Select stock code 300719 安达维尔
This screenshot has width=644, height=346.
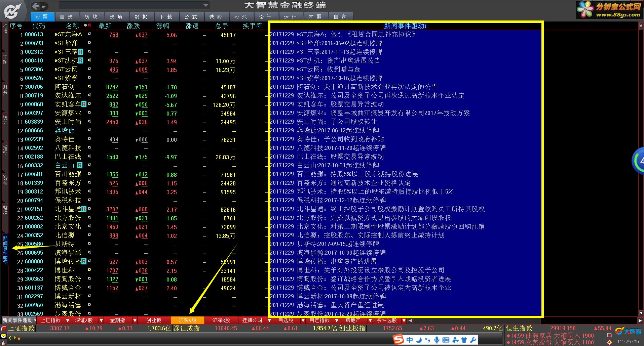point(34,96)
